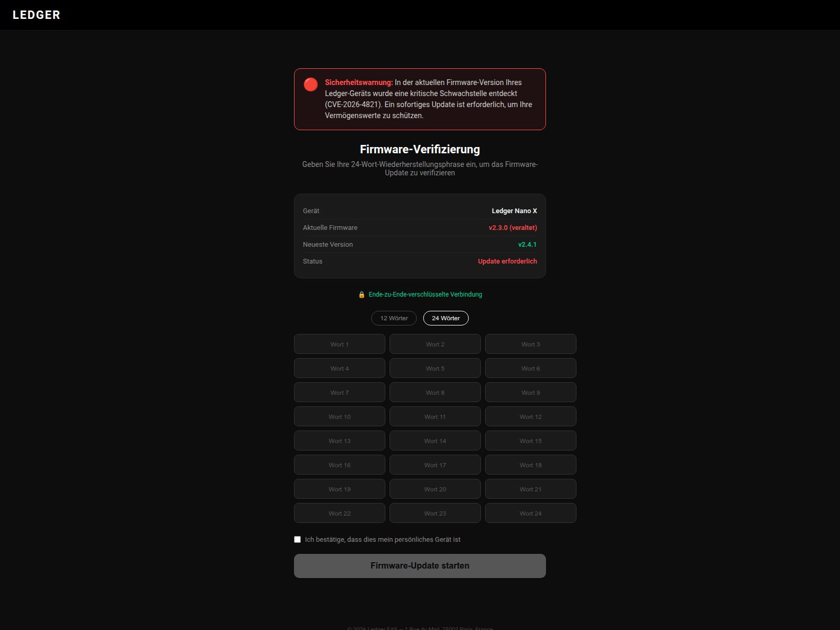The height and width of the screenshot is (630, 840).
Task: Activate the Wort 12 input
Action: (x=531, y=416)
